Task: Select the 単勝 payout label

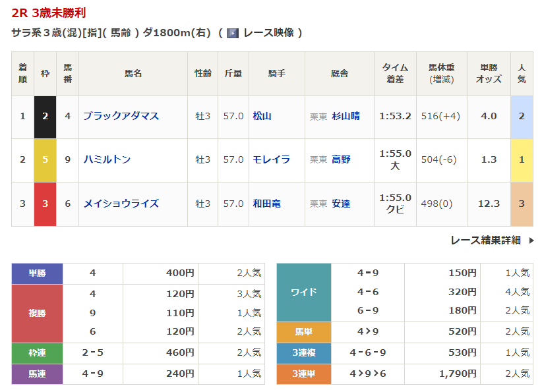Action: coord(38,273)
